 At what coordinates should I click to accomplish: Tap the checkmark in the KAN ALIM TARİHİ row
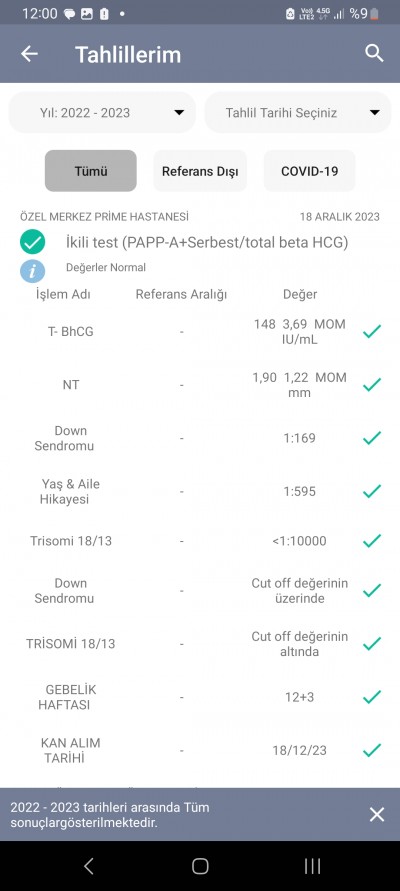[372, 750]
